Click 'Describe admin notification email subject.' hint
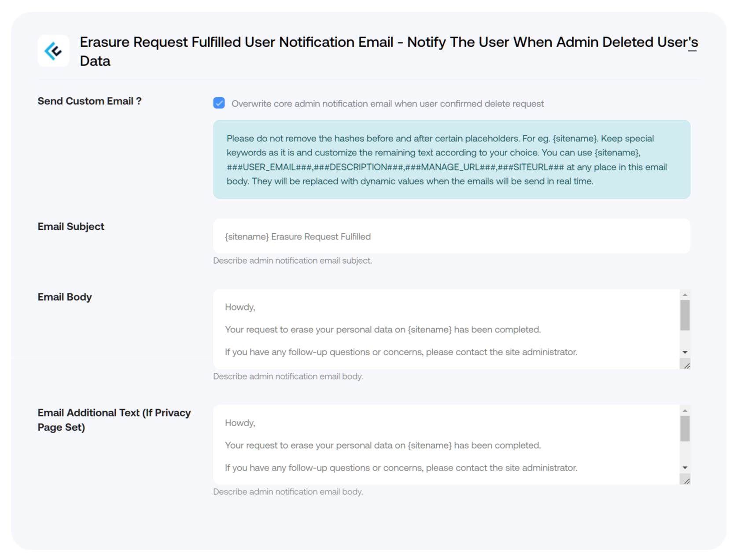 point(292,261)
